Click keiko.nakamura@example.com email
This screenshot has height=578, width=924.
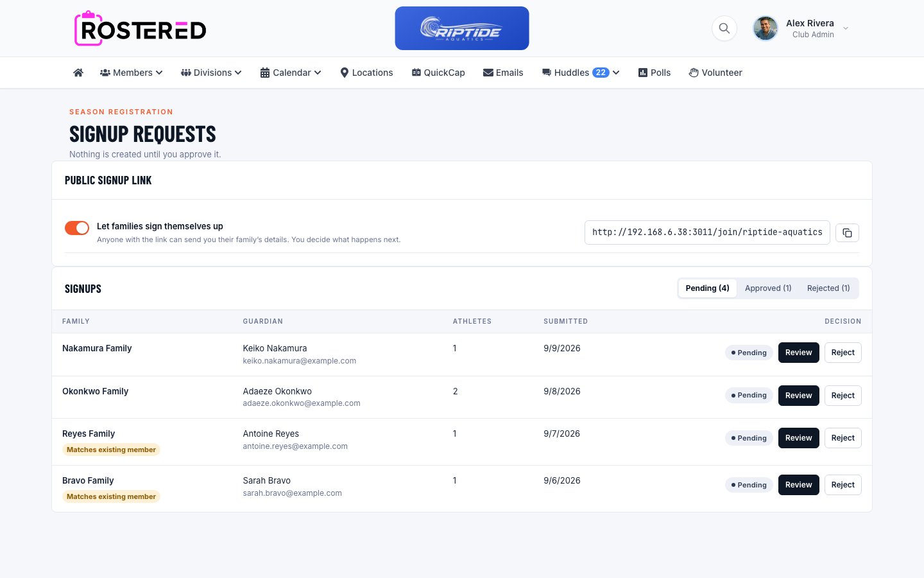click(300, 361)
